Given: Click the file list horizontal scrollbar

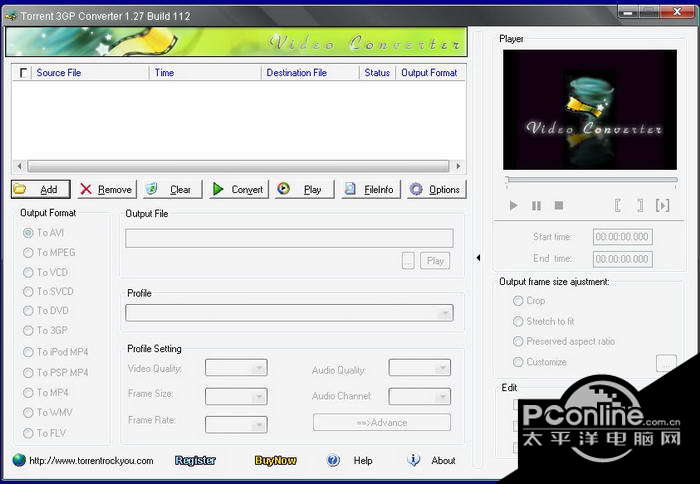Looking at the screenshot, I should 238,166.
